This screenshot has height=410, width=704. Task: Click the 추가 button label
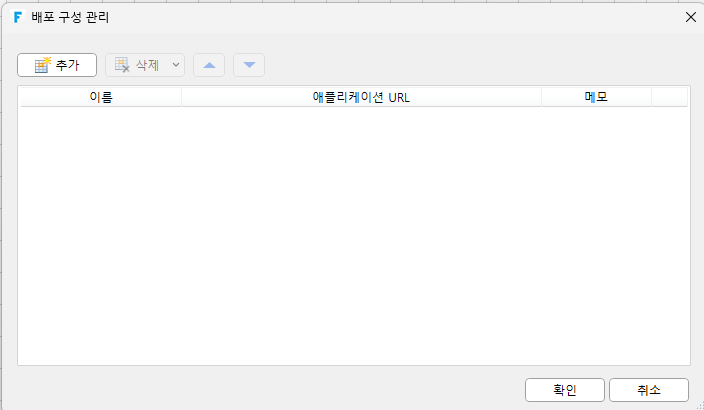67,65
